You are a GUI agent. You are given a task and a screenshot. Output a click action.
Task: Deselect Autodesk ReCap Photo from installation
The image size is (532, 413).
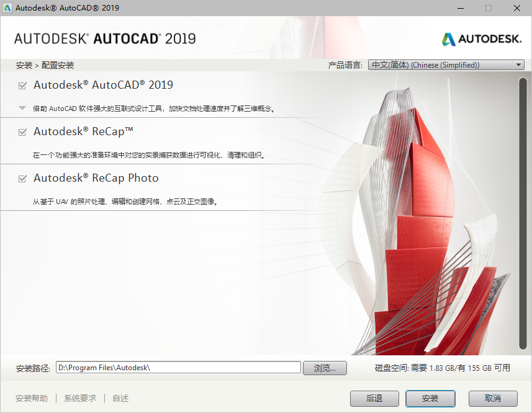(x=21, y=178)
